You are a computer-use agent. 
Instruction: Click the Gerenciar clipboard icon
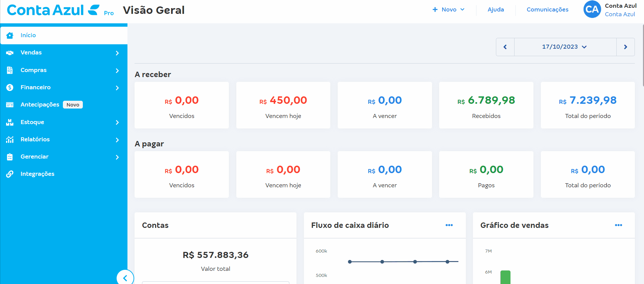coord(10,157)
